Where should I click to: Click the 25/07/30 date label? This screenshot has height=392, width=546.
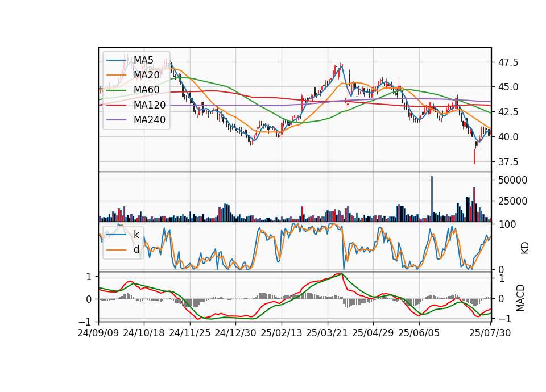(x=490, y=333)
